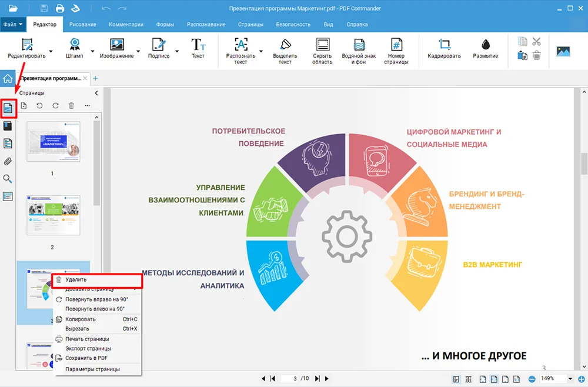Click Экспорт страницы in context menu
Screen dimensions: 588x387
pyautogui.click(x=88, y=348)
